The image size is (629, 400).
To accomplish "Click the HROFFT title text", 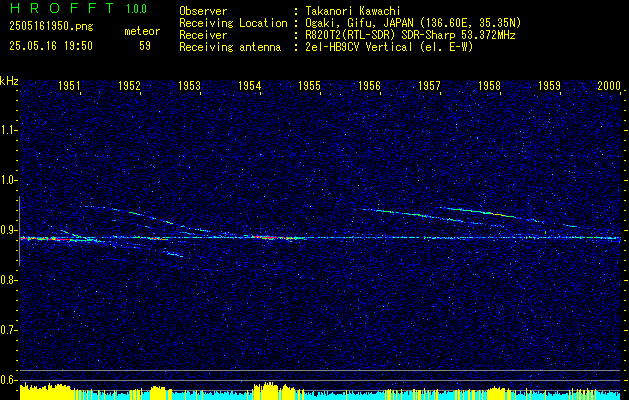I will (x=61, y=8).
